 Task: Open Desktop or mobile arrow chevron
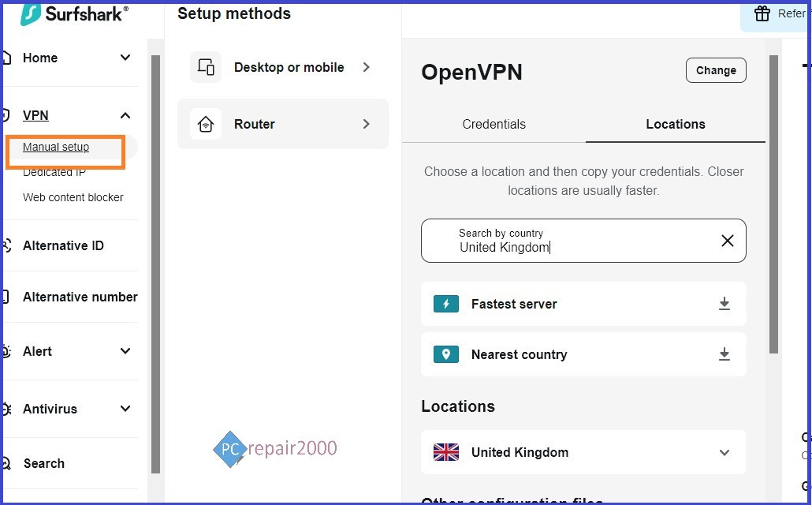(366, 67)
